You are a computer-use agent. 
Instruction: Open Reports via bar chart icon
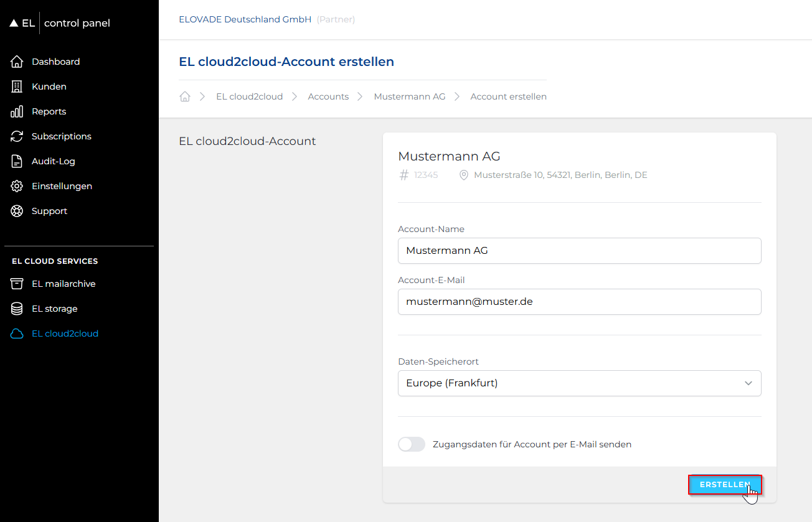(17, 111)
